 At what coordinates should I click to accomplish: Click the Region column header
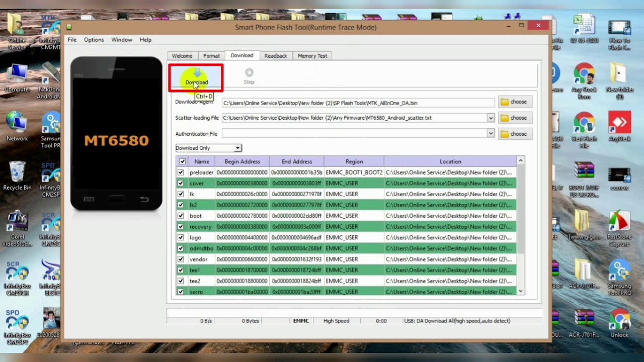(x=354, y=161)
